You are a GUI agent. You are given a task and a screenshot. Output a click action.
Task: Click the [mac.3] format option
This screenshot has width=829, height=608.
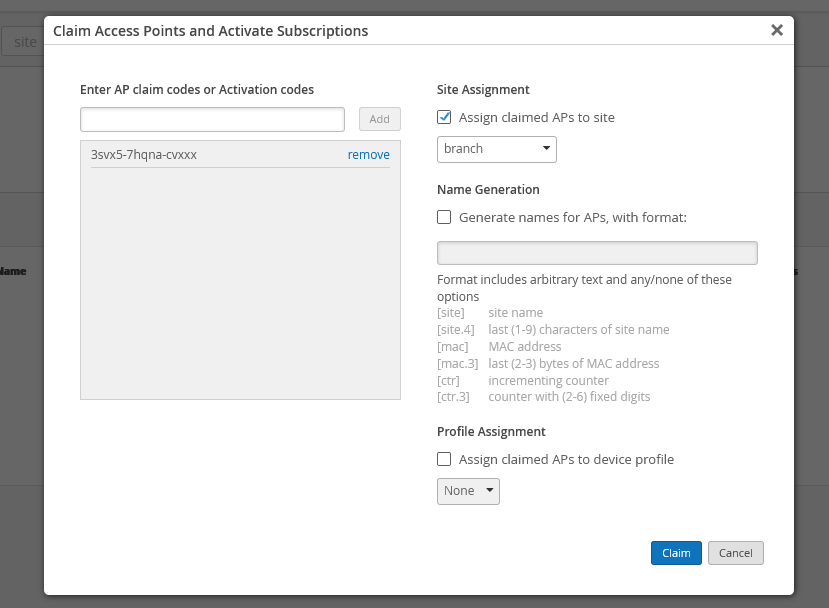456,364
